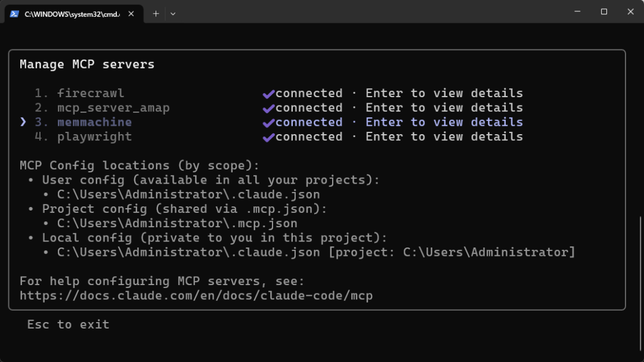This screenshot has height=362, width=644.
Task: Click 'Enter to view details' for memmachine
Action: [444, 122]
